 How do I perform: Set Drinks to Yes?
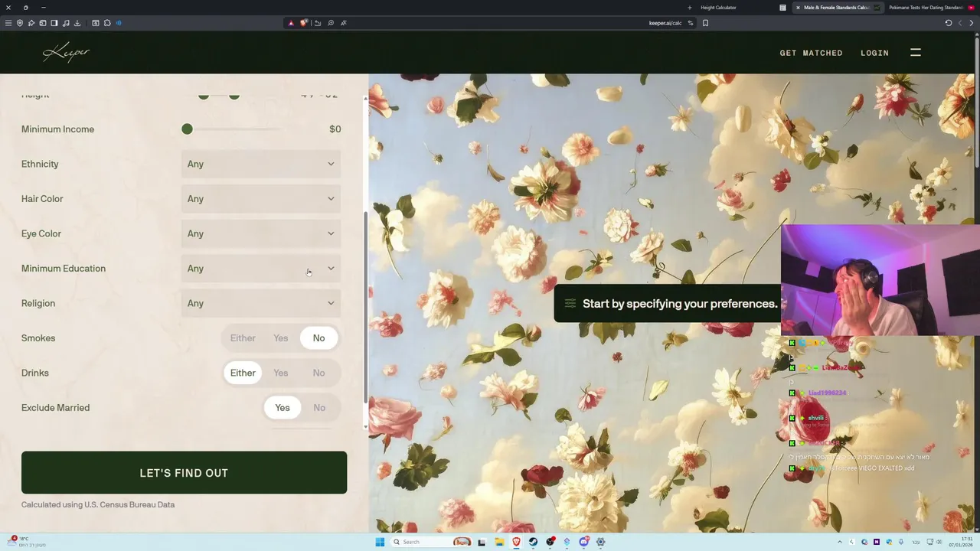[x=281, y=373]
